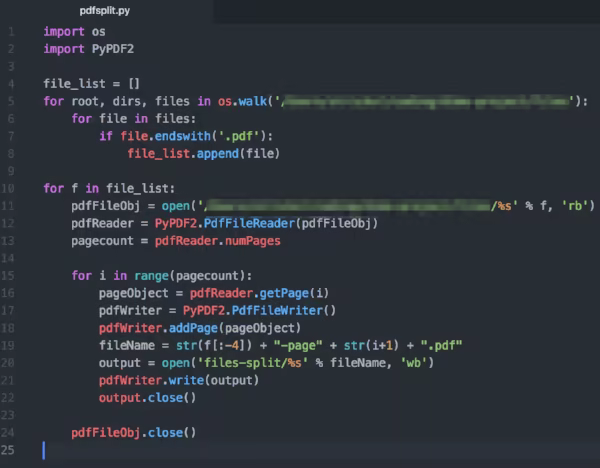Viewport: 600px width, 468px height.
Task: Click the 'file_list = []' statement
Action: click(90, 83)
